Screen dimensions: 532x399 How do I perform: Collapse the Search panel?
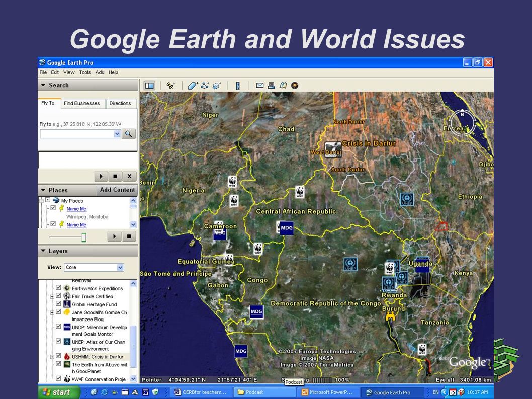click(43, 85)
